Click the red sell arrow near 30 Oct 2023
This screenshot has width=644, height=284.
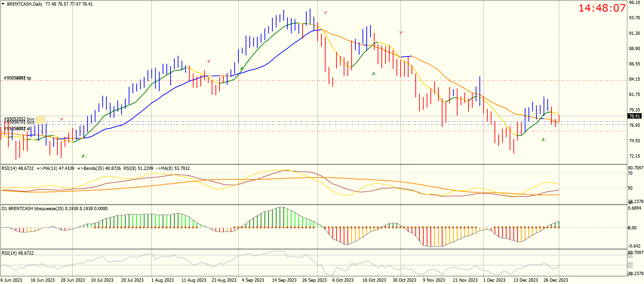pos(400,33)
